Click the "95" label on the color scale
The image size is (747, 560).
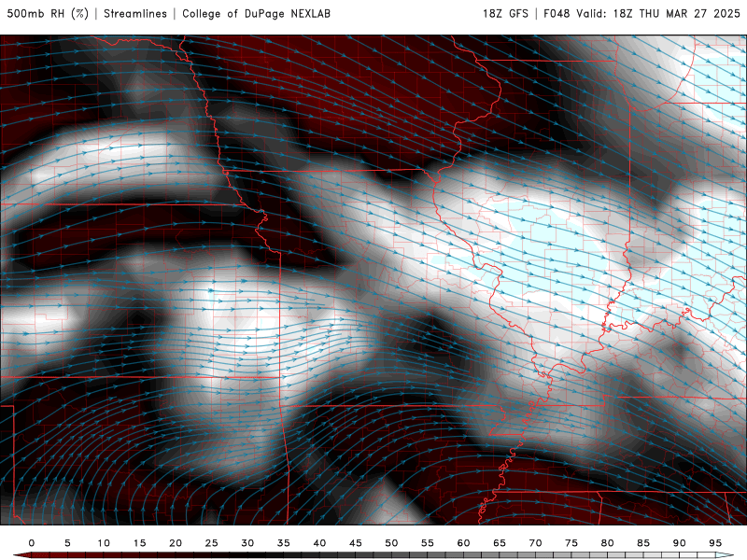pos(715,543)
